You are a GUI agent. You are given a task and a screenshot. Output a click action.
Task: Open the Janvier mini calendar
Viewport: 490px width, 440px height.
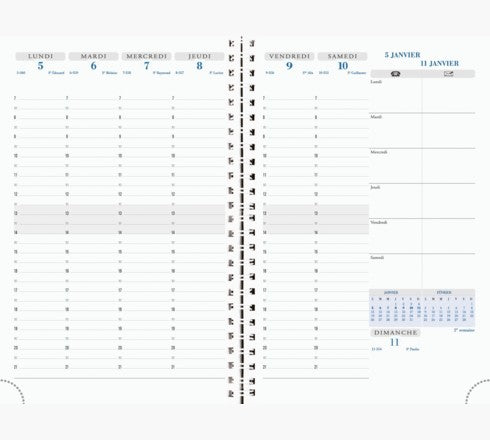[x=396, y=308]
